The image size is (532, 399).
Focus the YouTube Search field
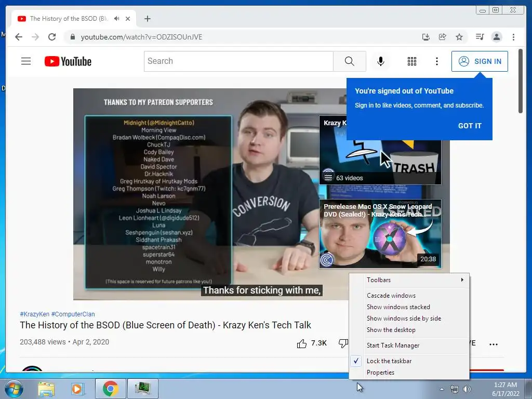click(x=238, y=61)
